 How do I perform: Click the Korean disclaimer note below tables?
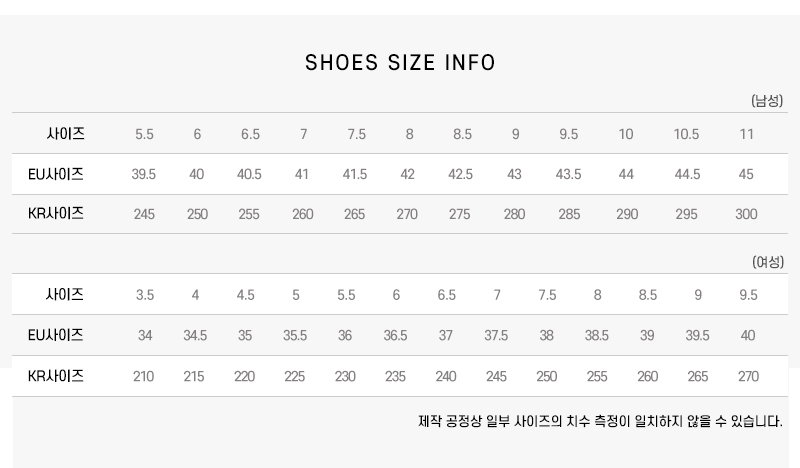tap(600, 421)
